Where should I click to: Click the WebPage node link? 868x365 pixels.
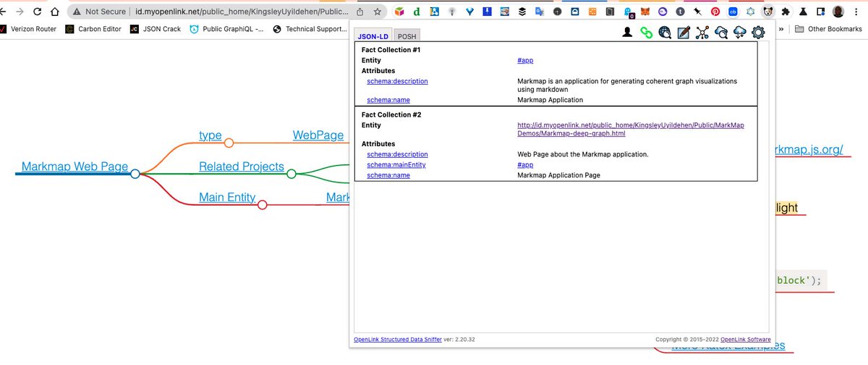(x=318, y=135)
